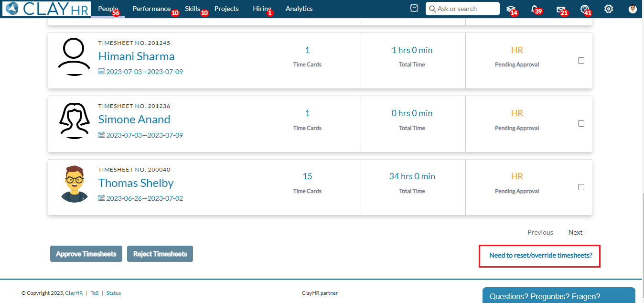Viewport: 644px width, 303px height.
Task: Click calendar icon on Simone Anand's date range
Action: pos(101,135)
